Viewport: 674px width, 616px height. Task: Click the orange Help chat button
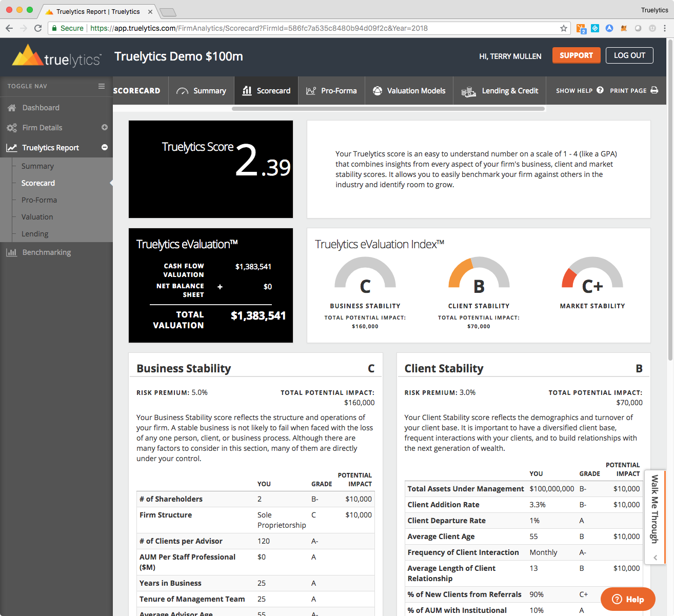tap(628, 599)
